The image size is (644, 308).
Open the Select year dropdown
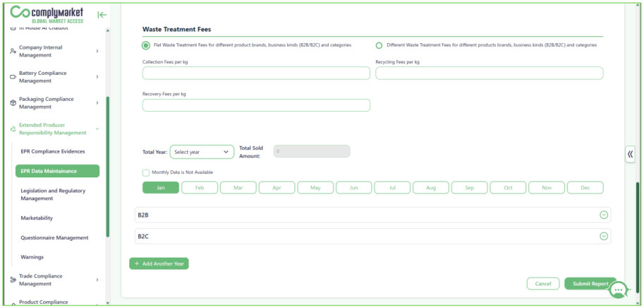[202, 152]
